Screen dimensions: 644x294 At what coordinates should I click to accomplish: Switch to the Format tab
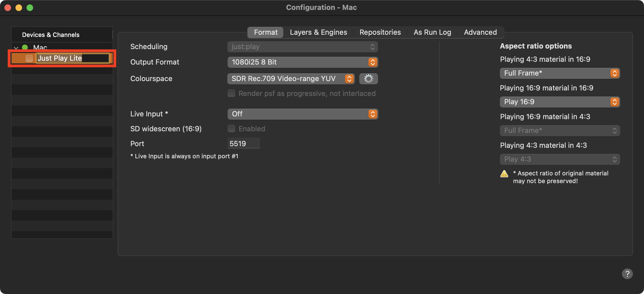point(266,32)
